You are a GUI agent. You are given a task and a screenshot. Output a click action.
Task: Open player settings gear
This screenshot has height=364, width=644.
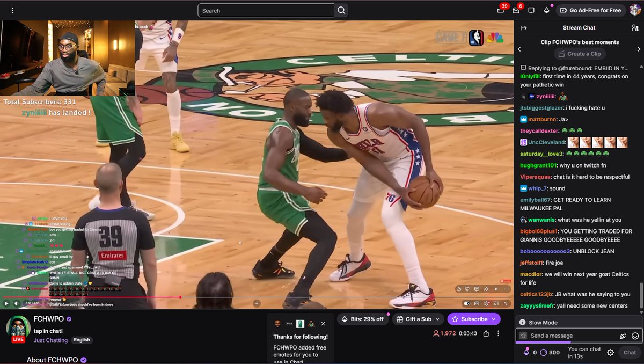coord(486,303)
